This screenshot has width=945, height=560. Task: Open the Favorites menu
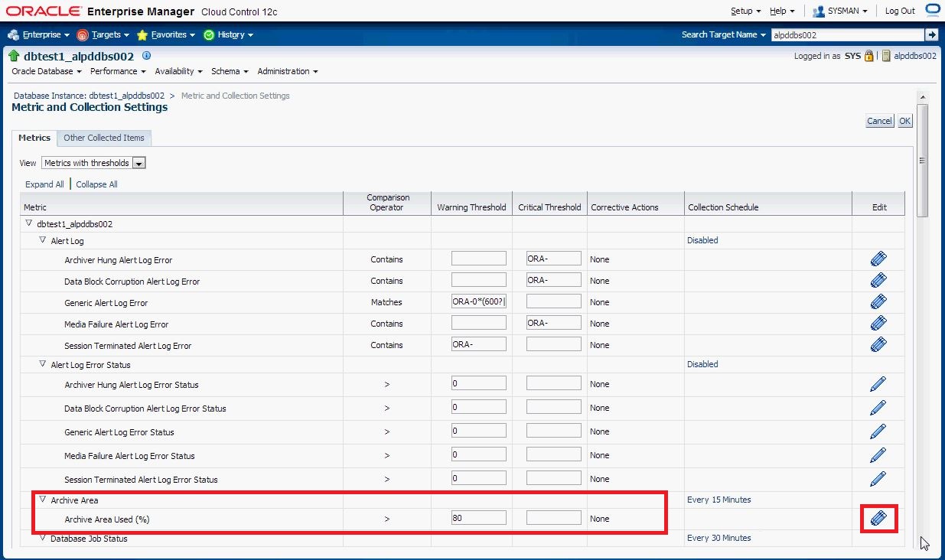[166, 34]
